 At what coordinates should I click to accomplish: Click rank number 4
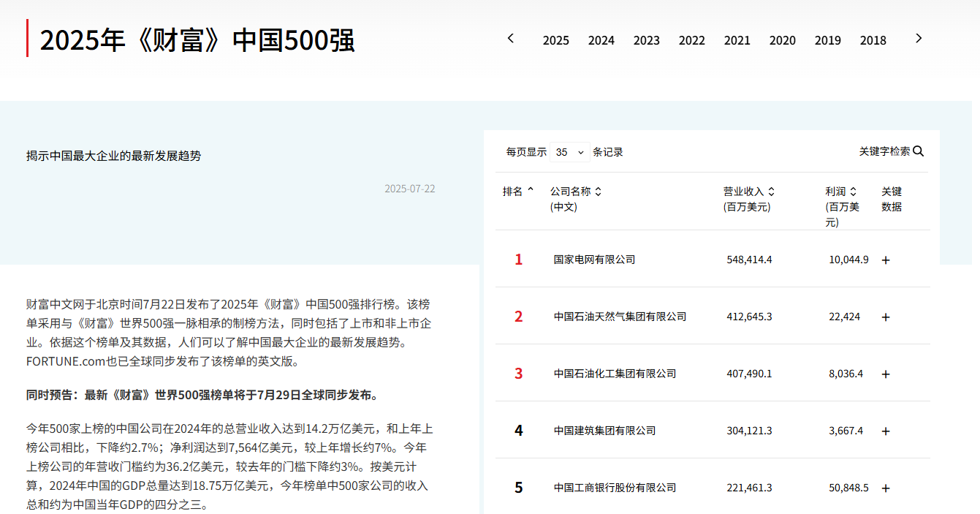click(x=519, y=431)
